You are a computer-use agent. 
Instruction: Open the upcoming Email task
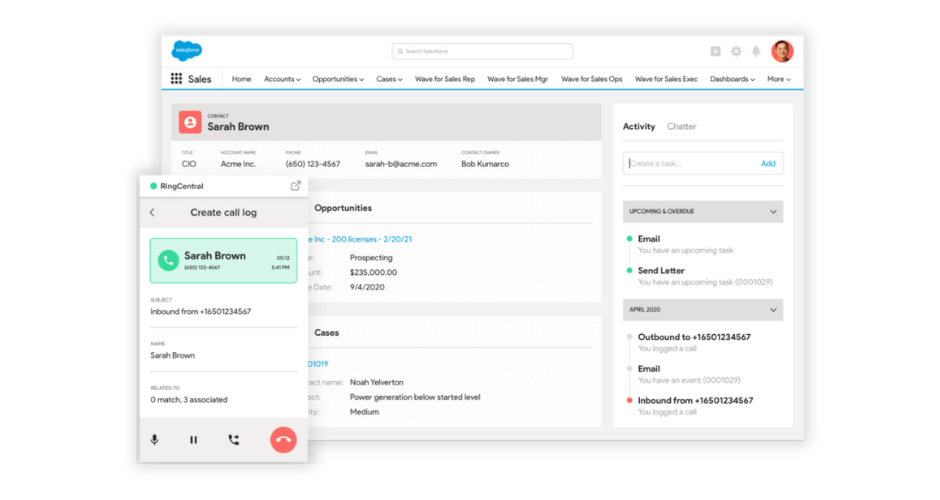[x=649, y=239]
